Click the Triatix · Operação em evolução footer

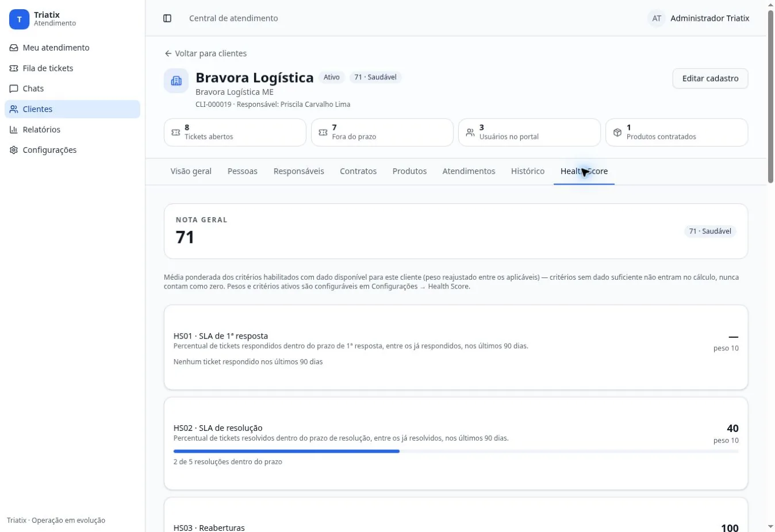[x=56, y=521]
